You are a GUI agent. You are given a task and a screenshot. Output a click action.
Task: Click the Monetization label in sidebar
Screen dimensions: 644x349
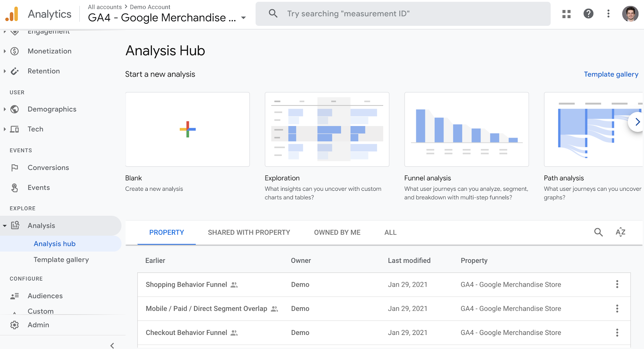pyautogui.click(x=50, y=51)
